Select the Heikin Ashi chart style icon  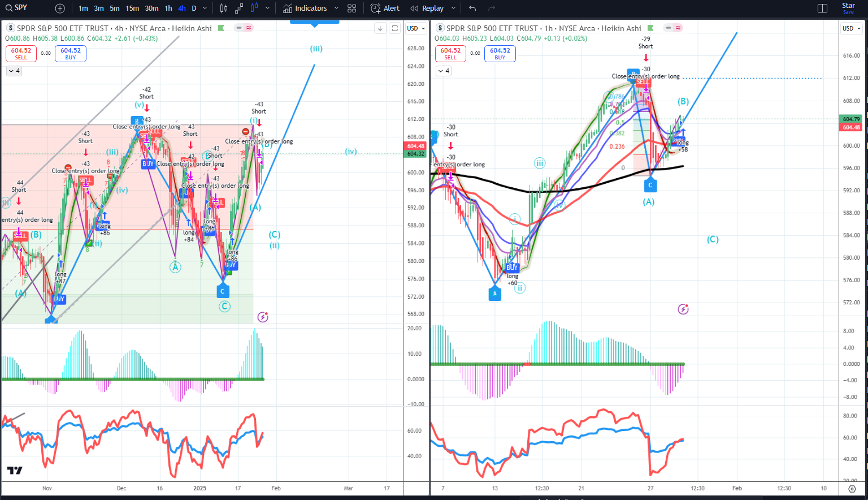tap(254, 8)
